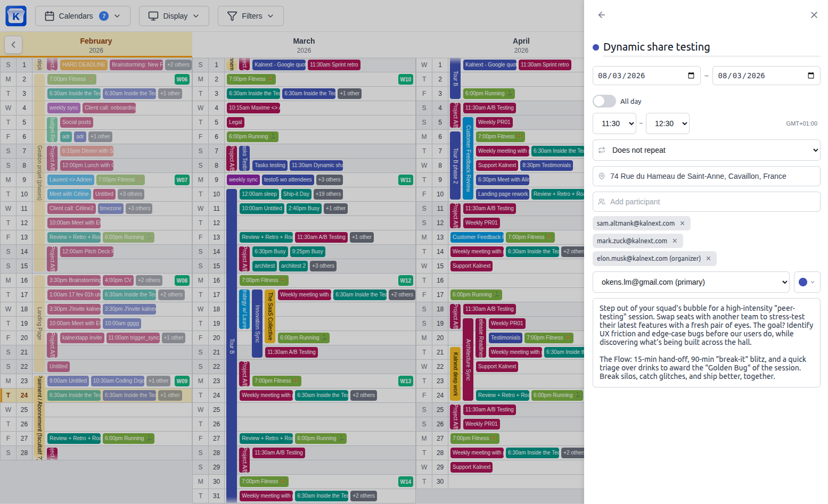828x504 pixels.
Task: Remove elon.musk@kalnext.com organizer chip
Action: 708,259
